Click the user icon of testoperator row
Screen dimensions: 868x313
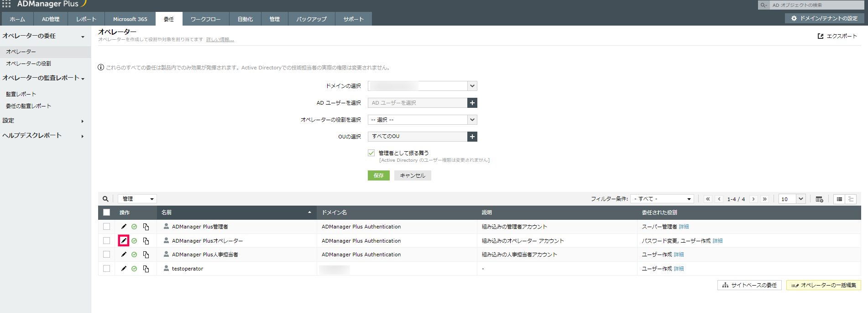[166, 268]
